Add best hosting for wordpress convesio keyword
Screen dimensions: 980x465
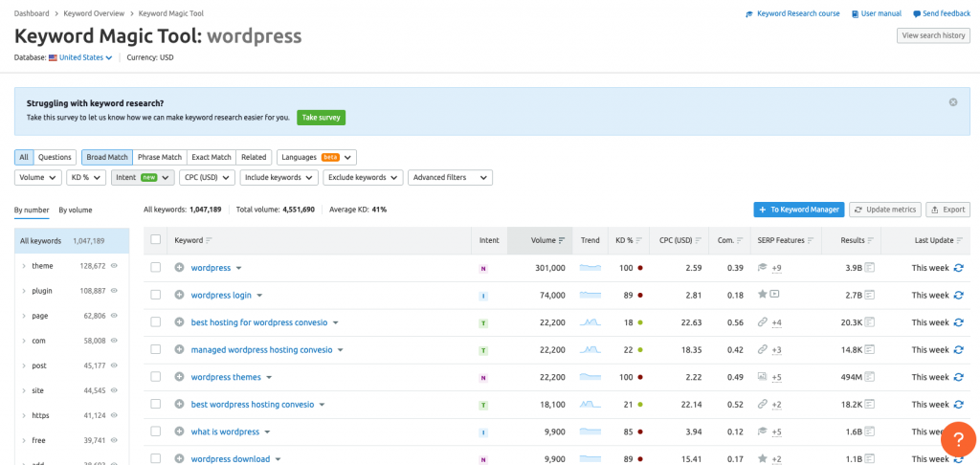click(x=179, y=322)
